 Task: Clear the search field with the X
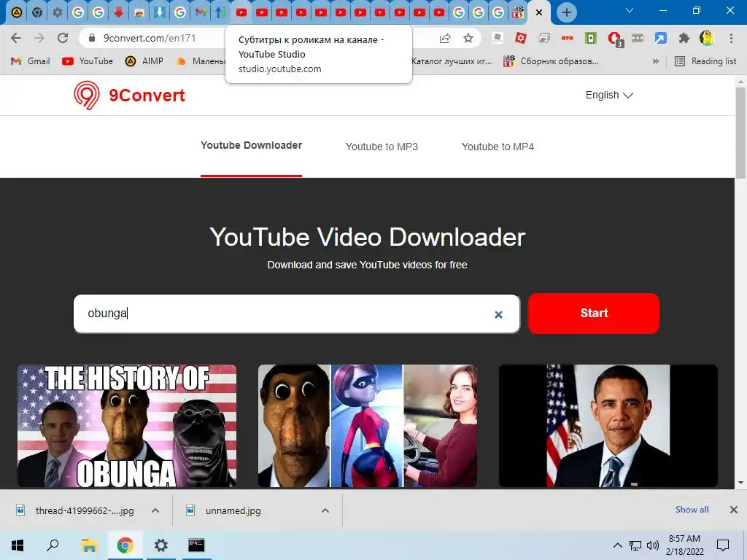[498, 314]
